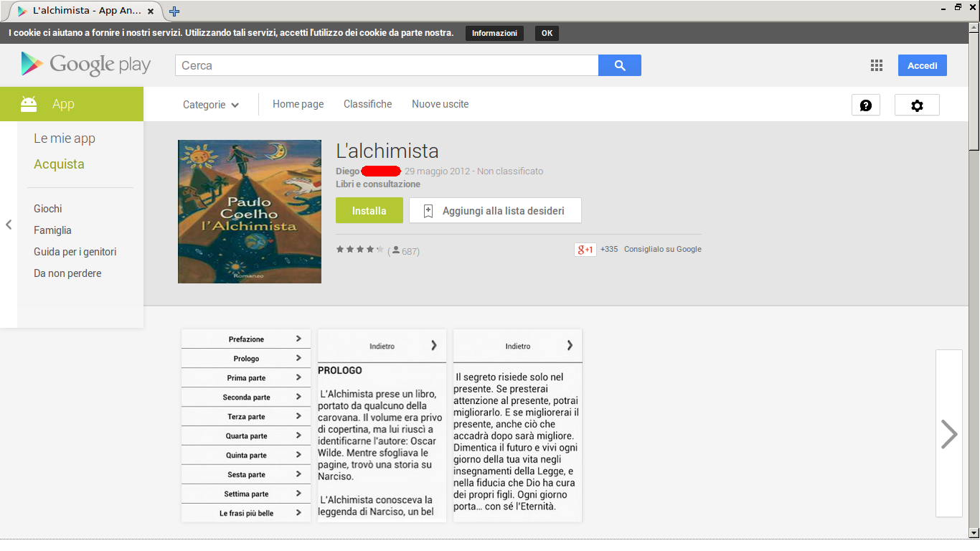This screenshot has width=980, height=551.
Task: Click Aggiungi alla lista desideri
Action: (495, 211)
